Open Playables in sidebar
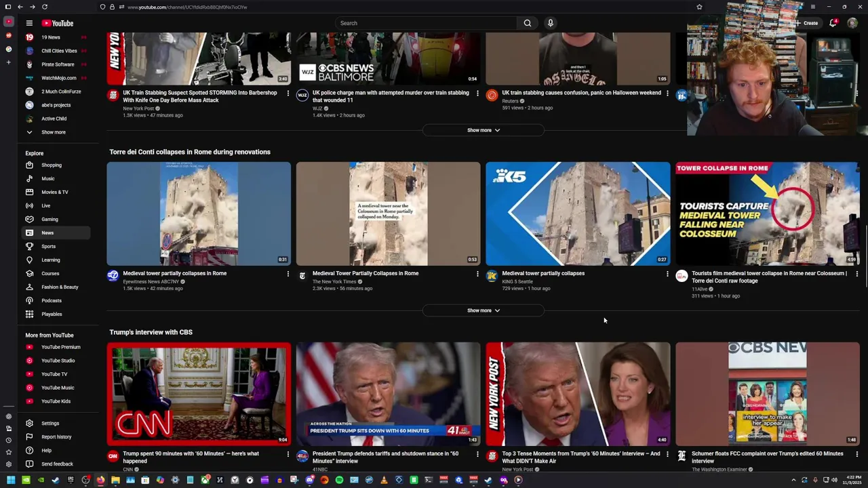868x488 pixels. click(56, 314)
